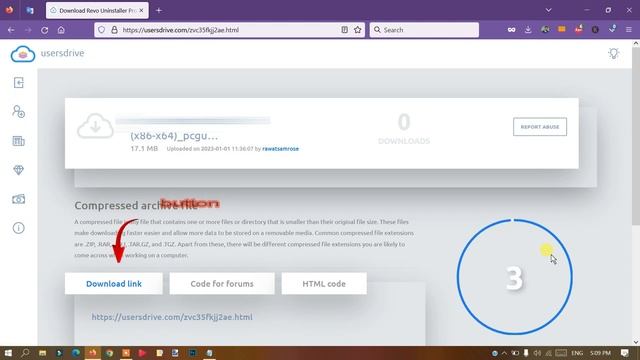Open the login sidebar icon
640x360 pixels.
click(x=18, y=82)
